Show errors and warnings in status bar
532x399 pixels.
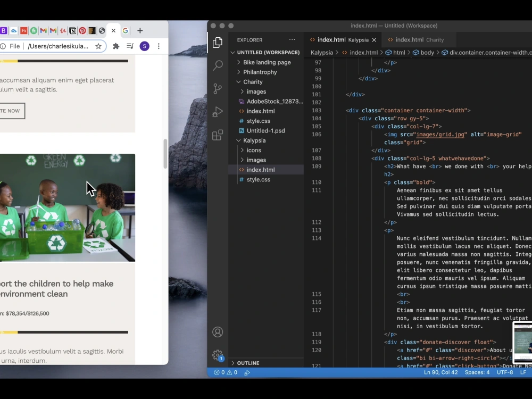point(226,372)
